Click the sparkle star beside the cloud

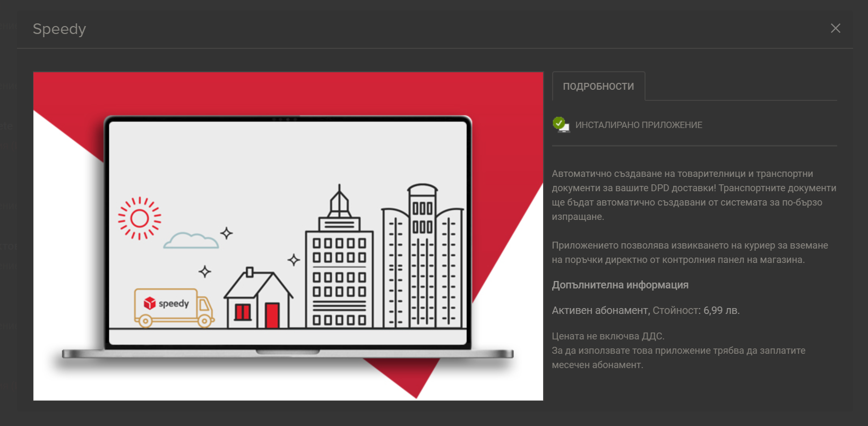pyautogui.click(x=227, y=233)
